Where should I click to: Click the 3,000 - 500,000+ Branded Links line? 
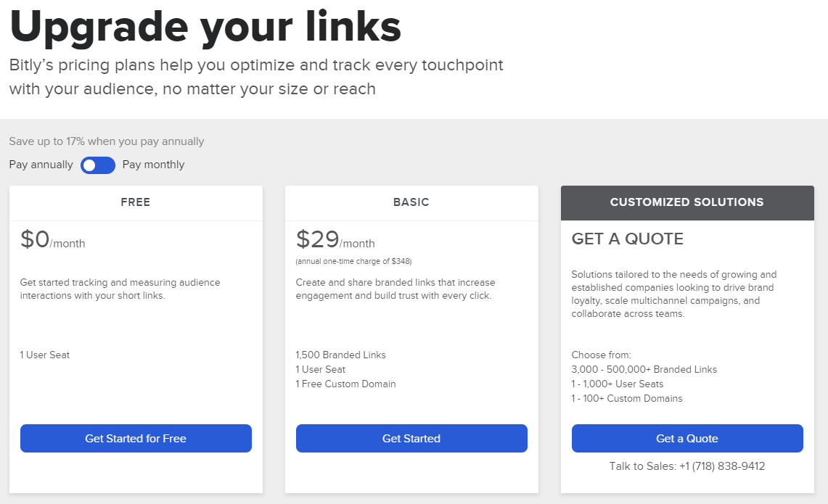coord(644,370)
